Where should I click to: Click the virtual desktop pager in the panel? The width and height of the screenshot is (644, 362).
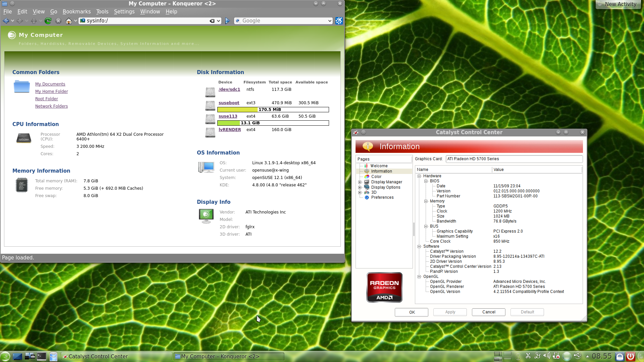click(x=503, y=356)
